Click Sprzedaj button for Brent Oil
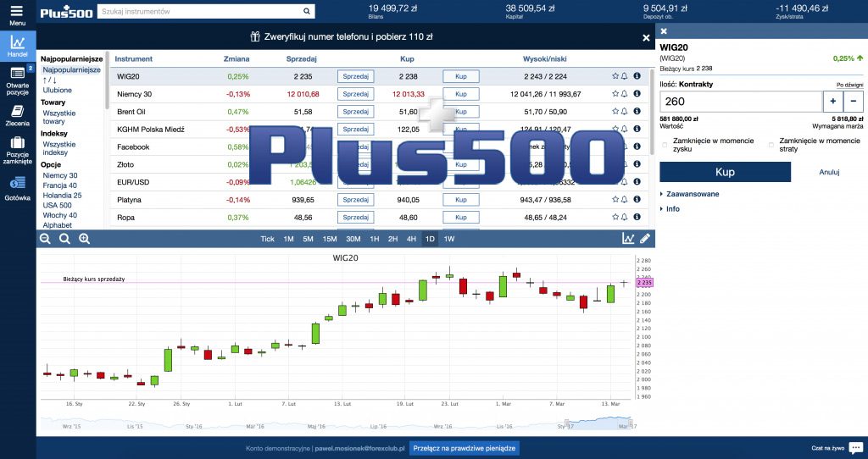The image size is (868, 459). point(355,112)
